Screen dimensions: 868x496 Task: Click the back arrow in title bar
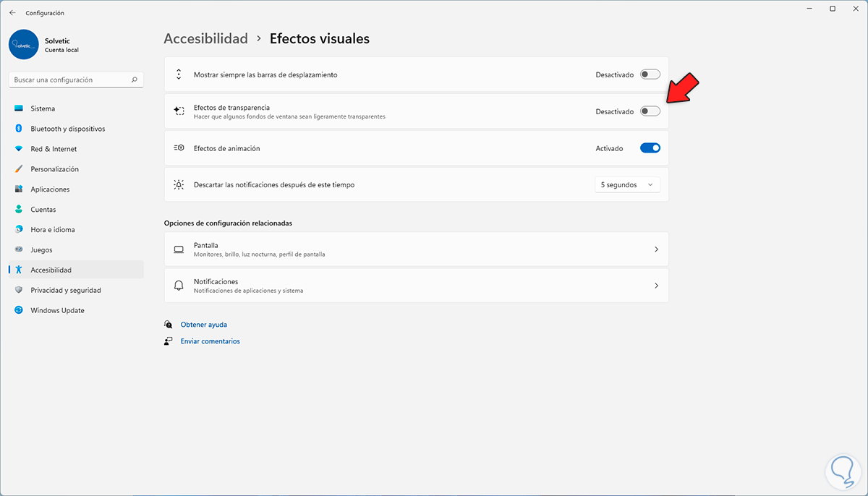click(12, 13)
